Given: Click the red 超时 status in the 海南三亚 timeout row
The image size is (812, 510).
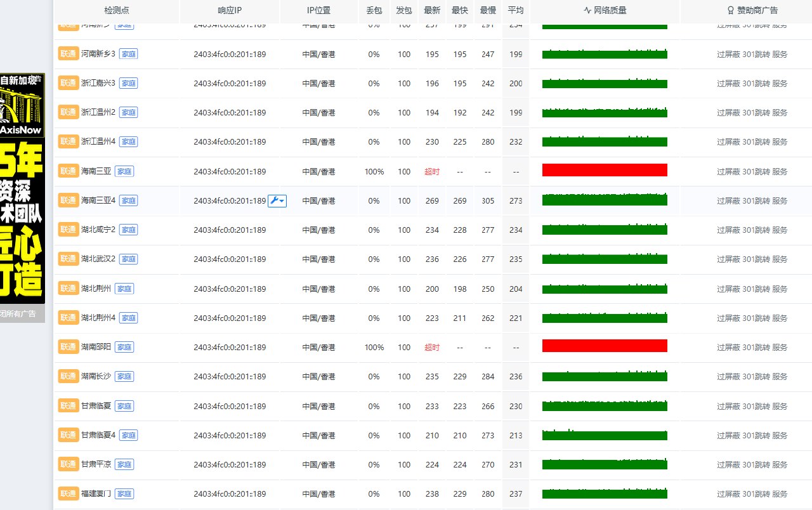Looking at the screenshot, I should click(x=432, y=171).
